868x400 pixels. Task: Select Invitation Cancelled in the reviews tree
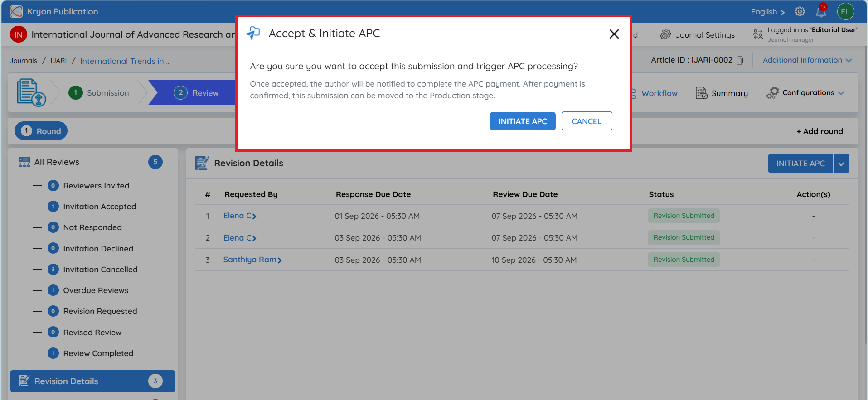pyautogui.click(x=100, y=270)
